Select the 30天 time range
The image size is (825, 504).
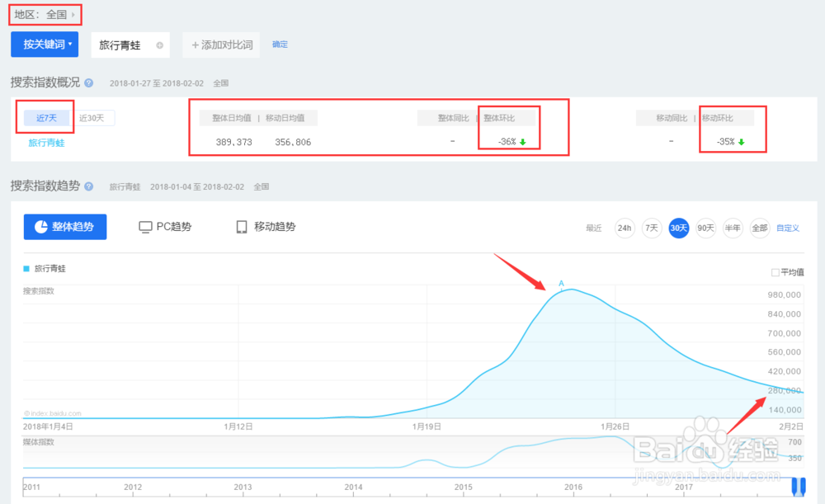679,228
